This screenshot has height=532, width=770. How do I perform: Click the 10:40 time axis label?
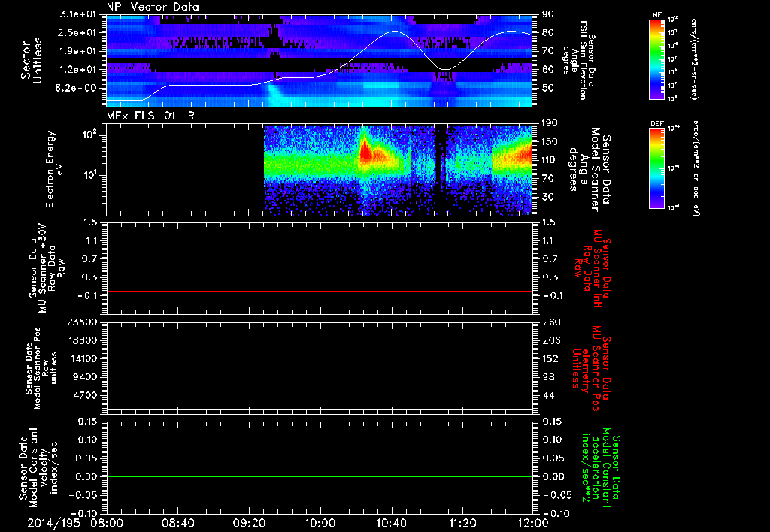[391, 523]
